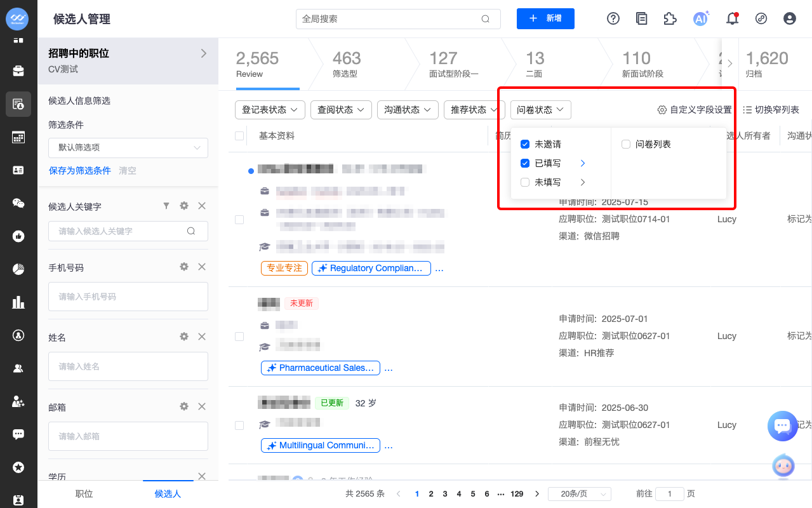This screenshot has width=812, height=508.
Task: Remove the 手机号码 filter with its X
Action: pyautogui.click(x=202, y=267)
